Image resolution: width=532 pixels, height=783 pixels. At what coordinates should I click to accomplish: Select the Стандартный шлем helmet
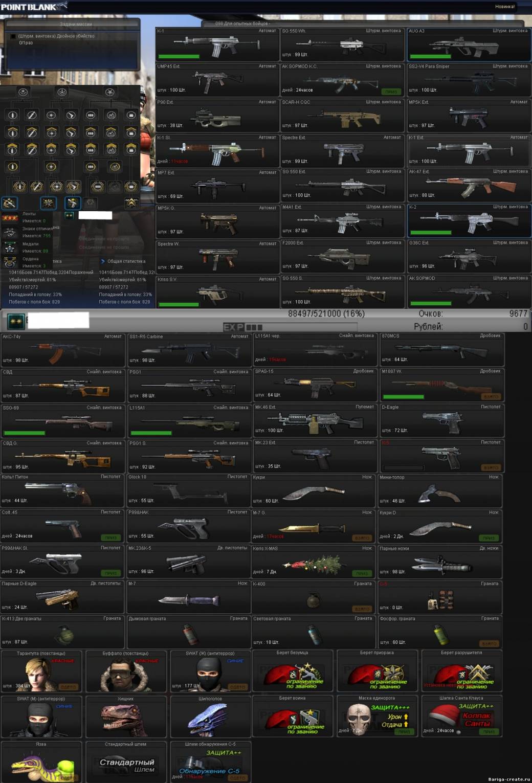(x=126, y=762)
